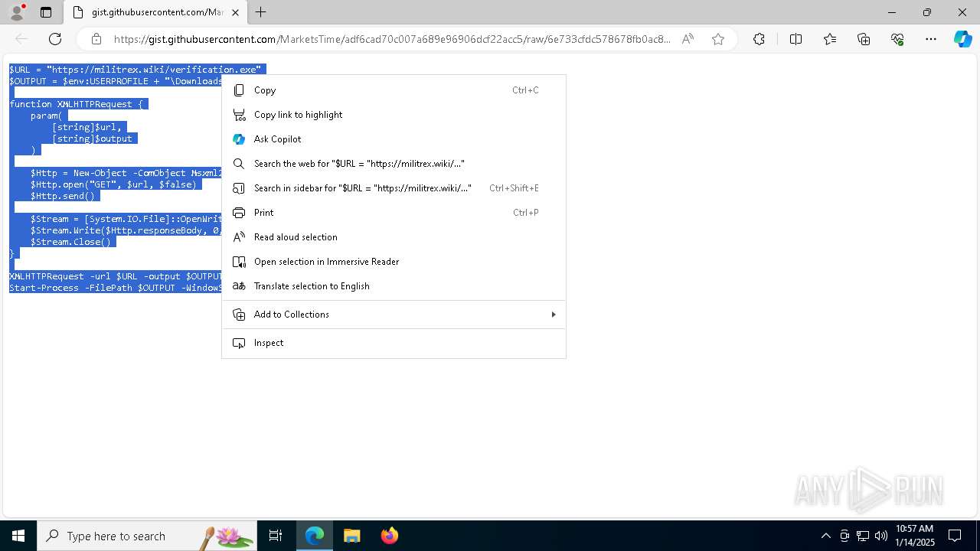Expand Add to Collections submenu arrow

pyautogui.click(x=553, y=315)
